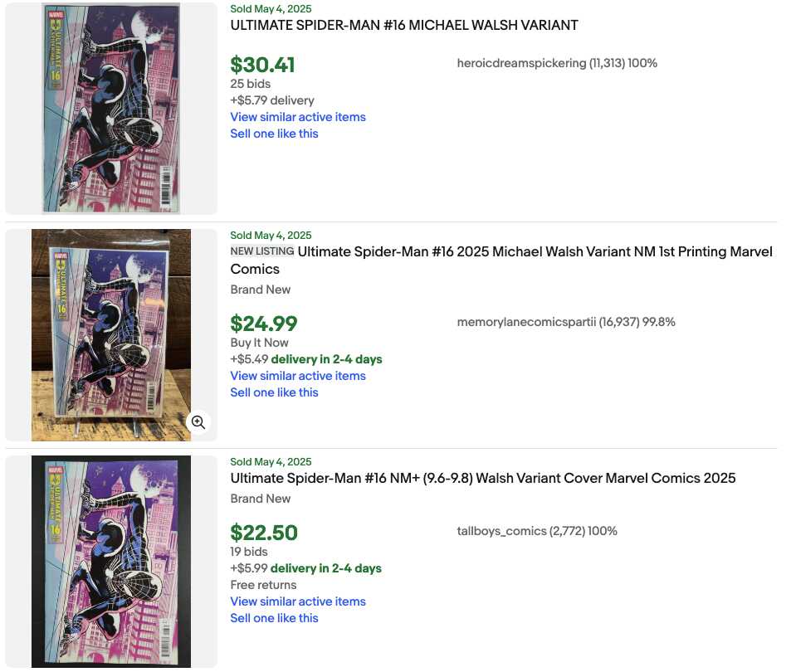Open the third listing Walsh variant cover thumbnail
This screenshot has width=796, height=672.
coord(111,562)
